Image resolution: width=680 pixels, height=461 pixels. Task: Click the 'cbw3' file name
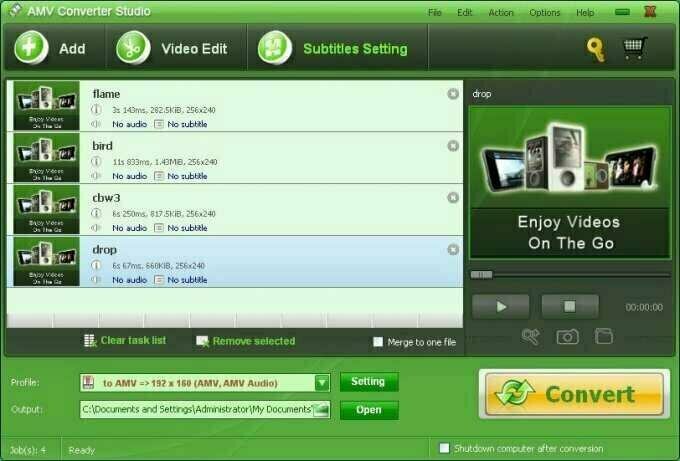(106, 198)
